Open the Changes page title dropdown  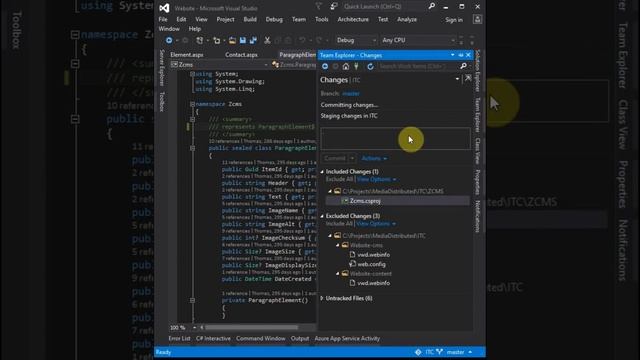[x=457, y=79]
